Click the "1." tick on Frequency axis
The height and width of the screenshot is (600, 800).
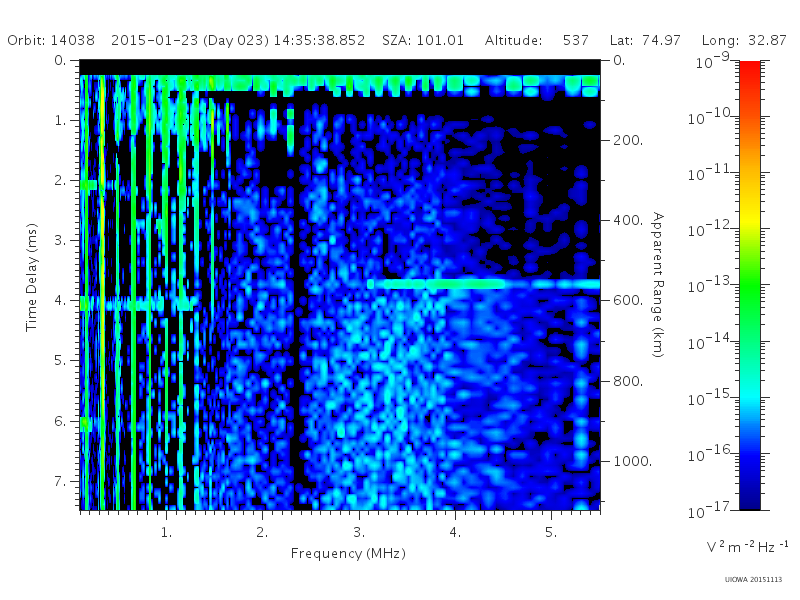click(x=166, y=532)
